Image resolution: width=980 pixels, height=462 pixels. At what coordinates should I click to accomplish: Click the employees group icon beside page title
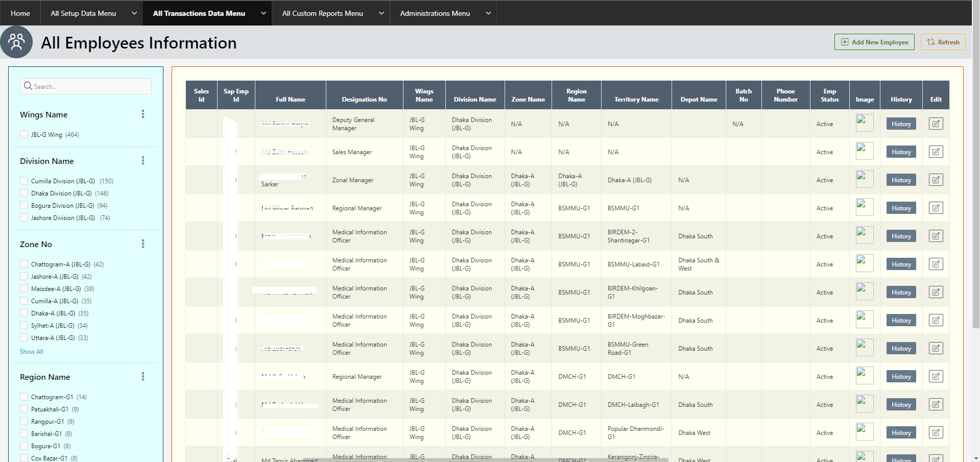pyautogui.click(x=16, y=42)
